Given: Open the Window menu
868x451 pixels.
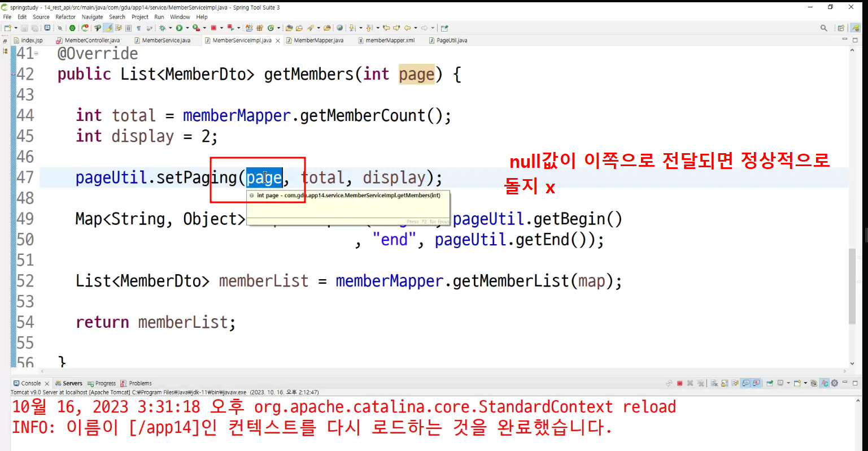Looking at the screenshot, I should coord(180,17).
